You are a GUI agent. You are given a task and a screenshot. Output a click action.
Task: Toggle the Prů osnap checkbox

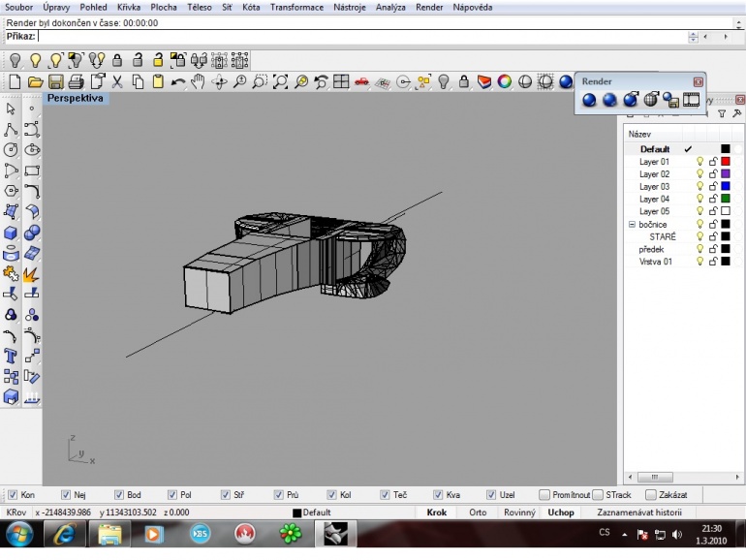click(279, 495)
